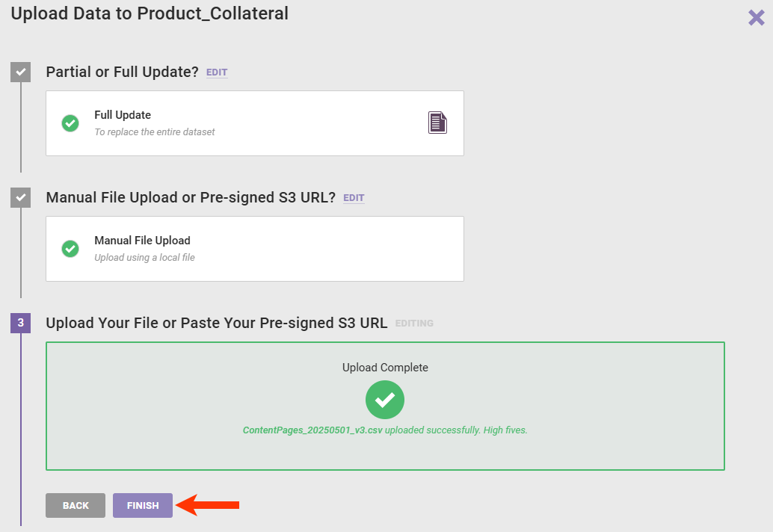Image resolution: width=773 pixels, height=532 pixels.
Task: Click the green check beside Full Update
Action: pos(70,123)
